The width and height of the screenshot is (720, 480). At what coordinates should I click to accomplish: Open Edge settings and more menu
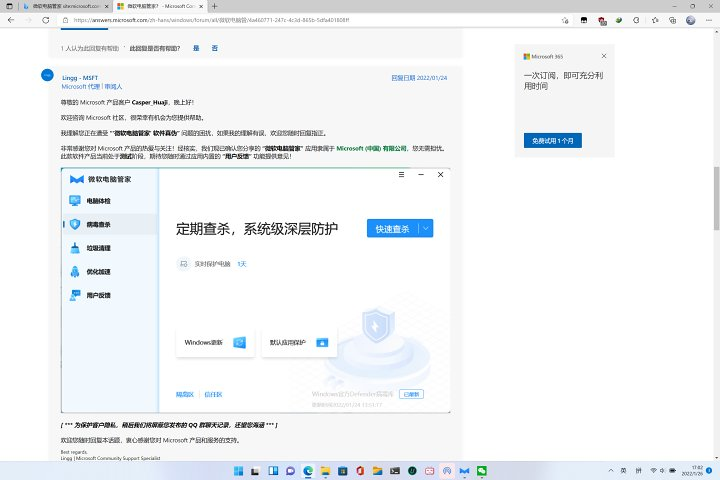tap(709, 20)
